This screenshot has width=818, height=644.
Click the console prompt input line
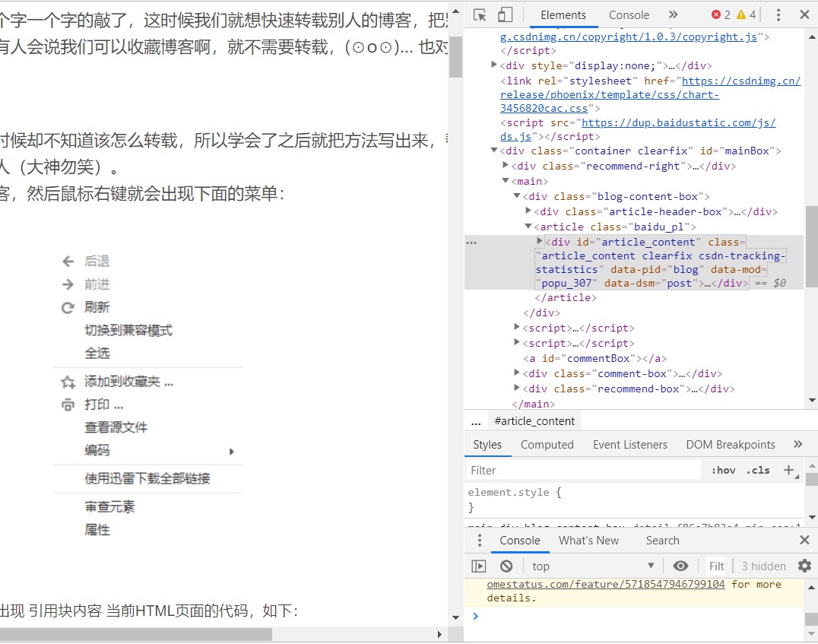pyautogui.click(x=636, y=617)
